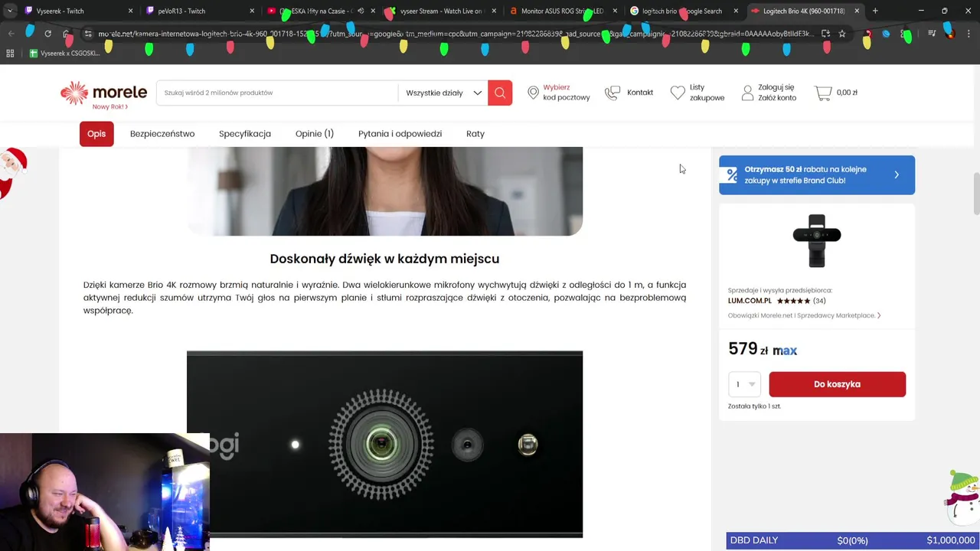The width and height of the screenshot is (980, 551).
Task: Close the logitech brio Google Search tab
Action: 736,11
